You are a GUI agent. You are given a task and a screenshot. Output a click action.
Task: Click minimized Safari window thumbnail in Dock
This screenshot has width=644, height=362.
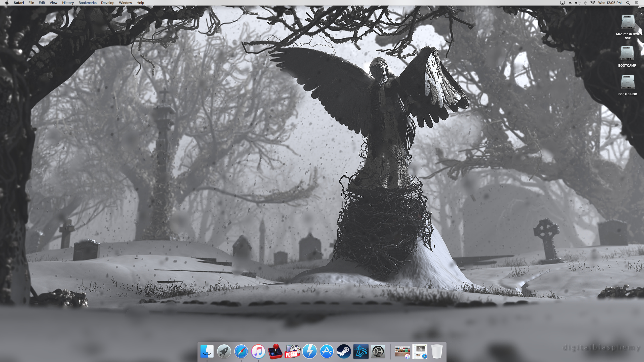420,351
